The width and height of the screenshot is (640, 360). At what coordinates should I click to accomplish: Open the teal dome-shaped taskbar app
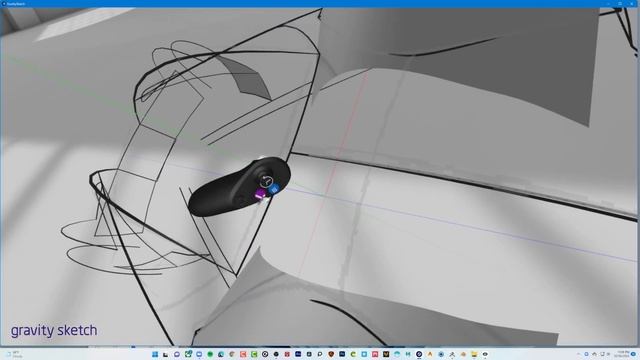pos(397,354)
